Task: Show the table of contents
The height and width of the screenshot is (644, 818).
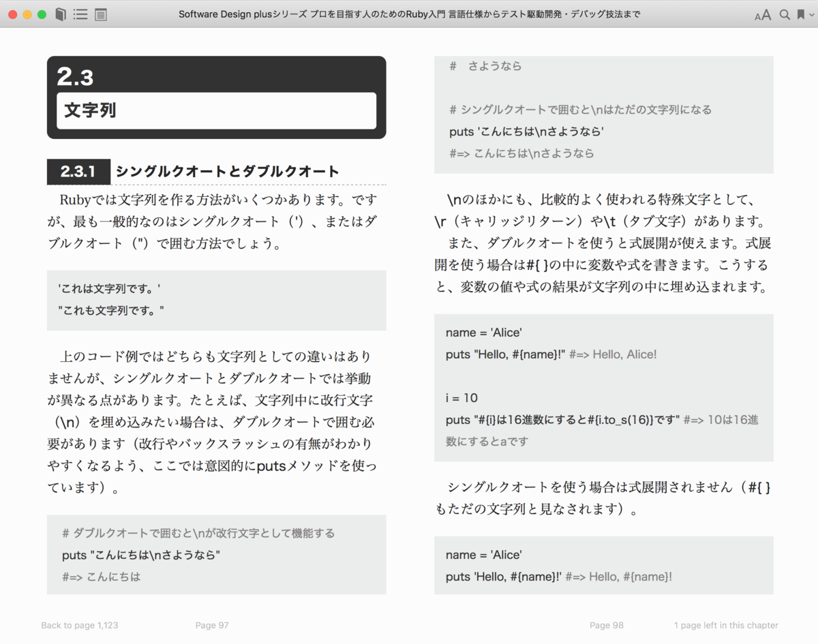Action: [x=80, y=14]
